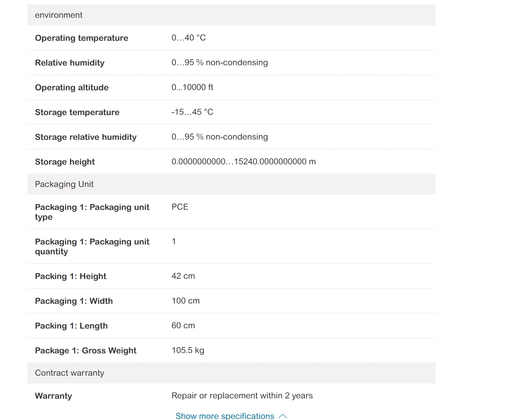Click the chevron icon beside Show more specifications
The image size is (511, 420).
[283, 416]
